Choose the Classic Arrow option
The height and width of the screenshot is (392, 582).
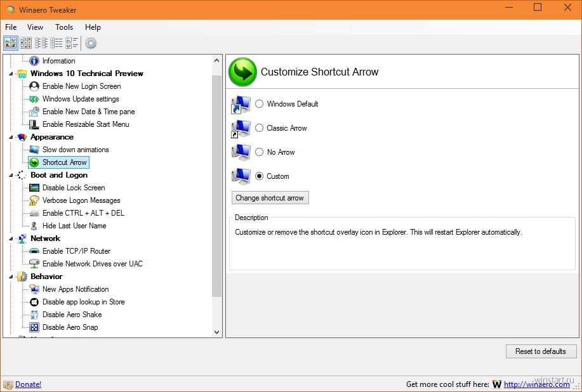coord(260,128)
